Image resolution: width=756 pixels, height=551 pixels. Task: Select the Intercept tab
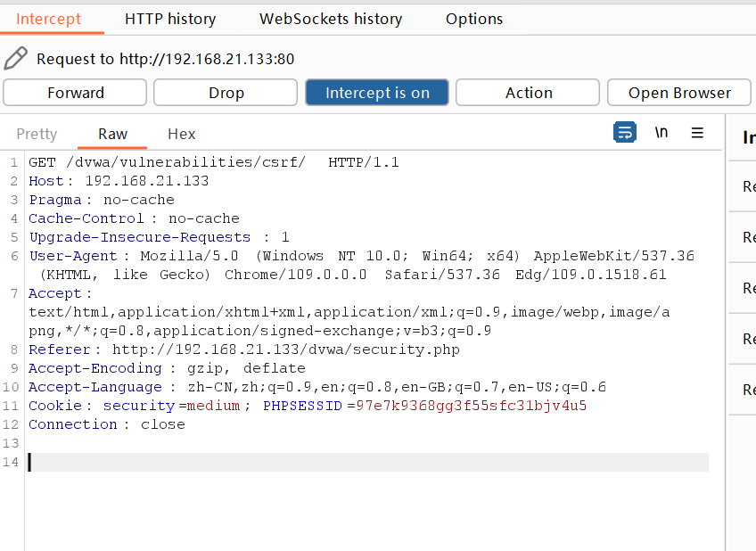pos(48,19)
